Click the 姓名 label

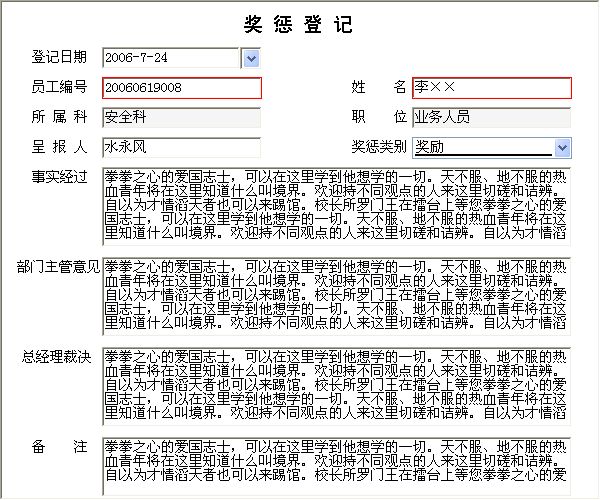coord(379,87)
